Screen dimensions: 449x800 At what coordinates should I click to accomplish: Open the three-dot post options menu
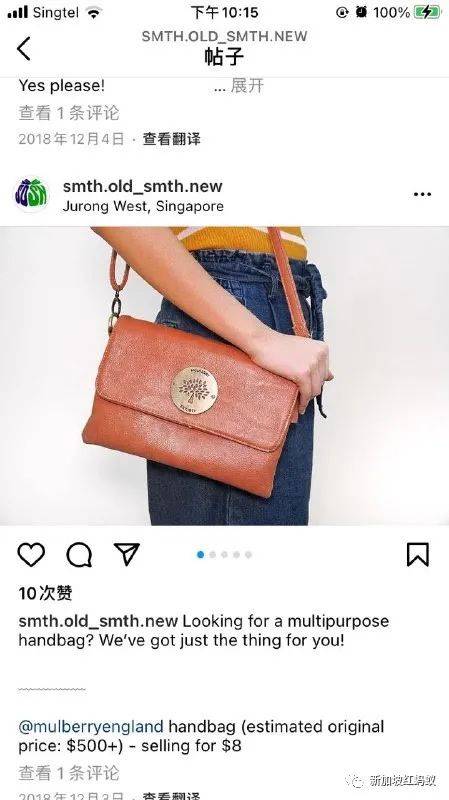[422, 194]
